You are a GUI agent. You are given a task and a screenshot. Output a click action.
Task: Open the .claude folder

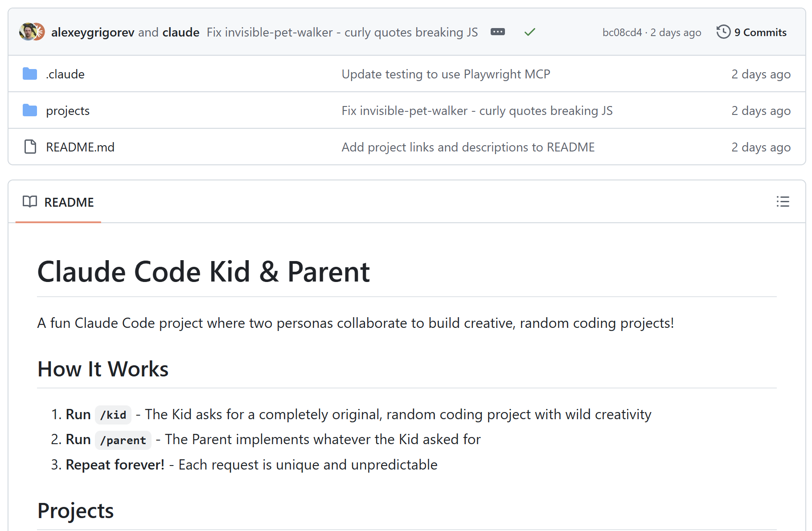65,74
